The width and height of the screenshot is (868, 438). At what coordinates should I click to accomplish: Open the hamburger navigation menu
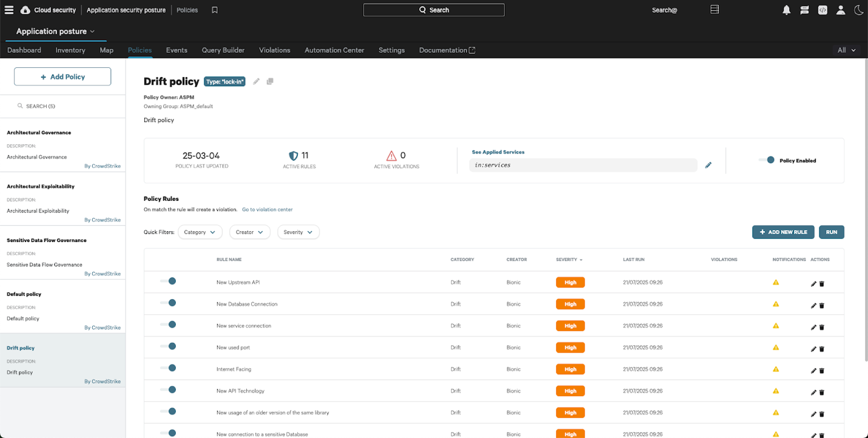(x=9, y=10)
